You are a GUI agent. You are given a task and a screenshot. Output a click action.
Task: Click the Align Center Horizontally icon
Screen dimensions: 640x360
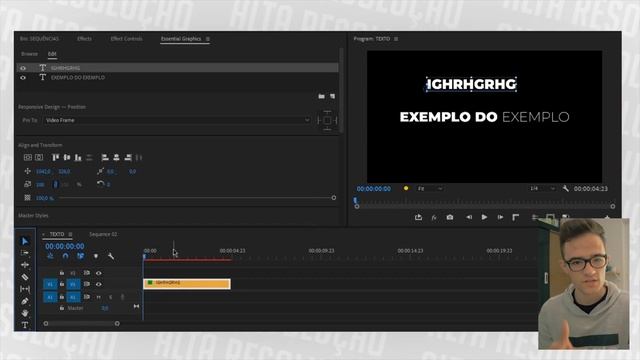[116, 158]
